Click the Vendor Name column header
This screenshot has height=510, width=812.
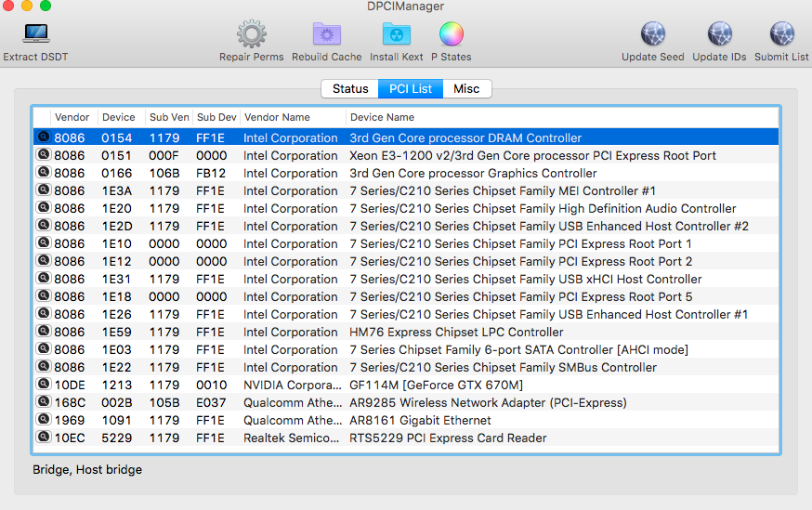tap(277, 118)
